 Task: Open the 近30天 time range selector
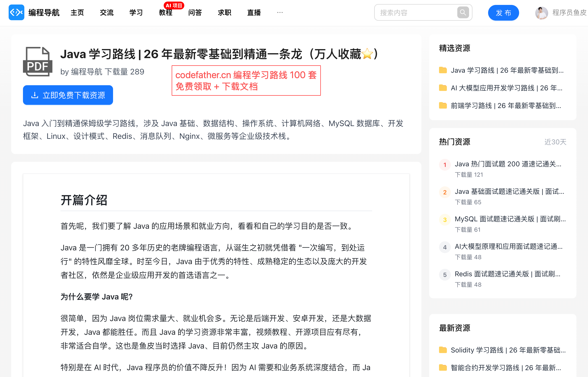(555, 142)
